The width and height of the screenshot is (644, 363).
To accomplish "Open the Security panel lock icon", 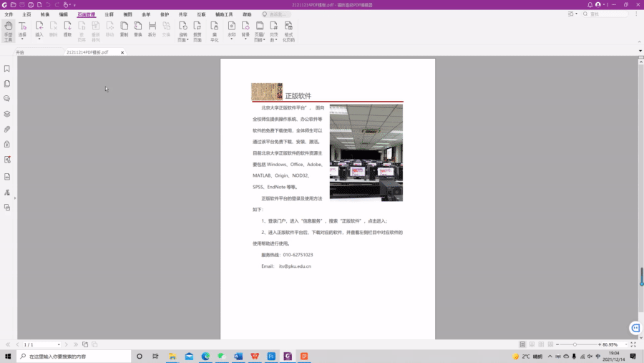I will coord(7,144).
